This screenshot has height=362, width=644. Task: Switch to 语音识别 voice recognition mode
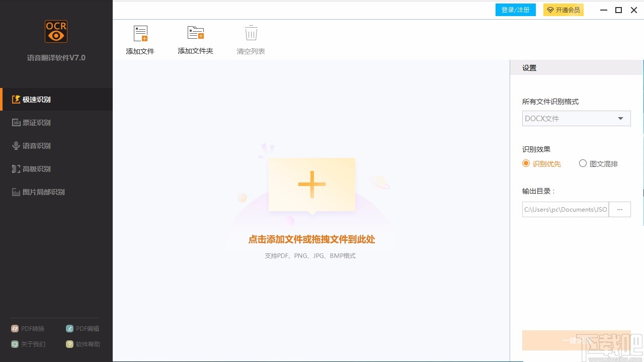pos(35,145)
